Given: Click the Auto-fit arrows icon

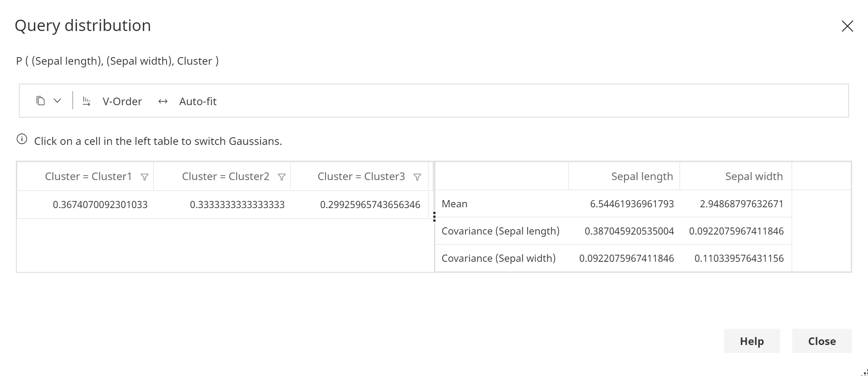Looking at the screenshot, I should tap(163, 101).
